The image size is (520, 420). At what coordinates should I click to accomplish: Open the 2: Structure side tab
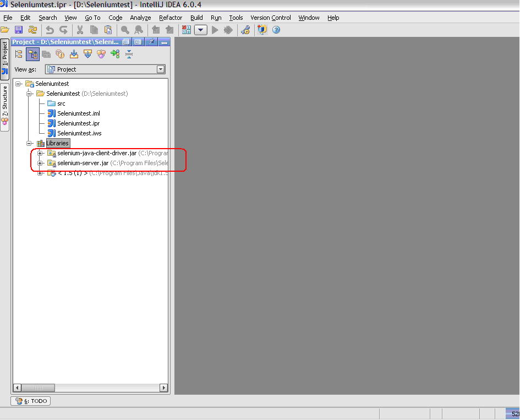(x=4, y=107)
